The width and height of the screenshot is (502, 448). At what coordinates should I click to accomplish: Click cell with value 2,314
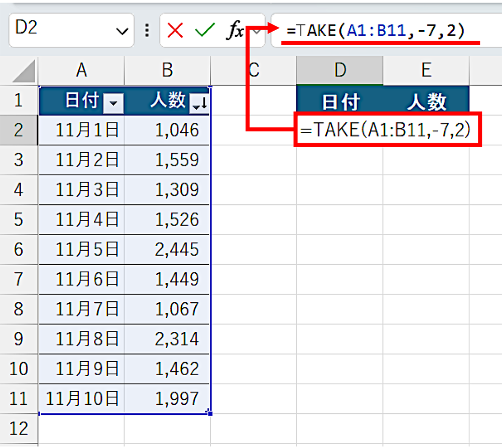(x=167, y=339)
